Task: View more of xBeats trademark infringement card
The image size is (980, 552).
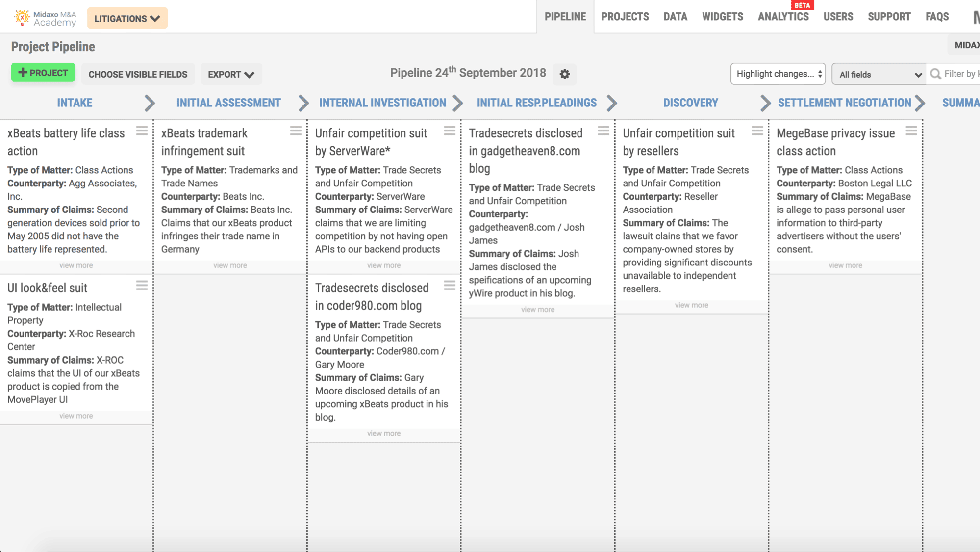Action: tap(230, 265)
